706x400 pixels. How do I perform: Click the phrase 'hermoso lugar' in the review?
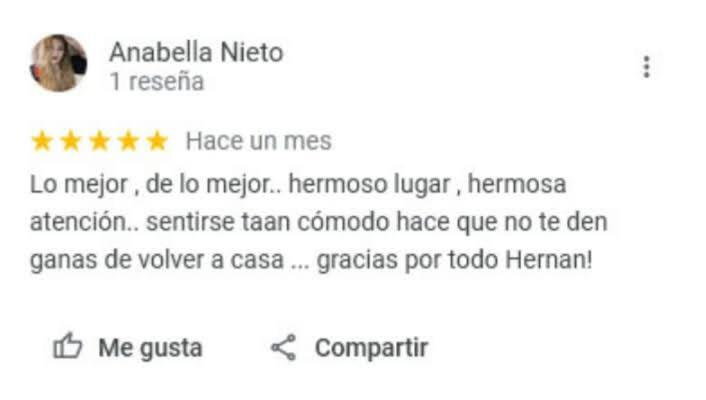[369, 185]
